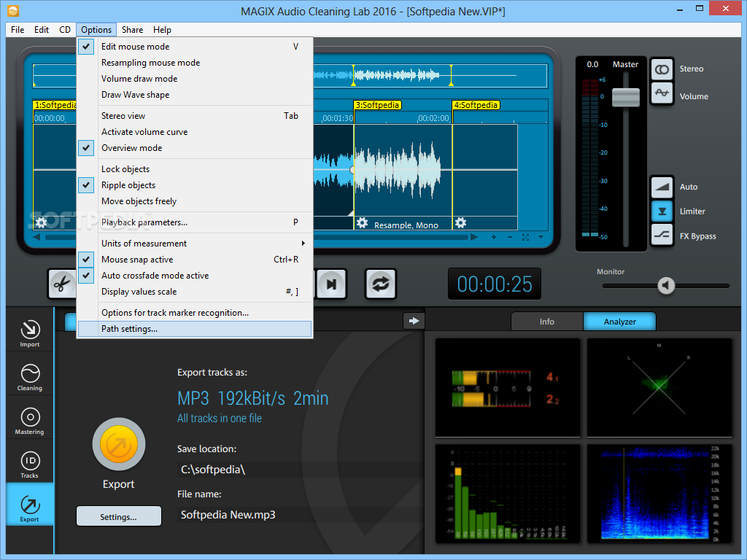Screen dimensions: 747x560
Task: Click the timeline zoom out minus icon
Action: point(510,237)
